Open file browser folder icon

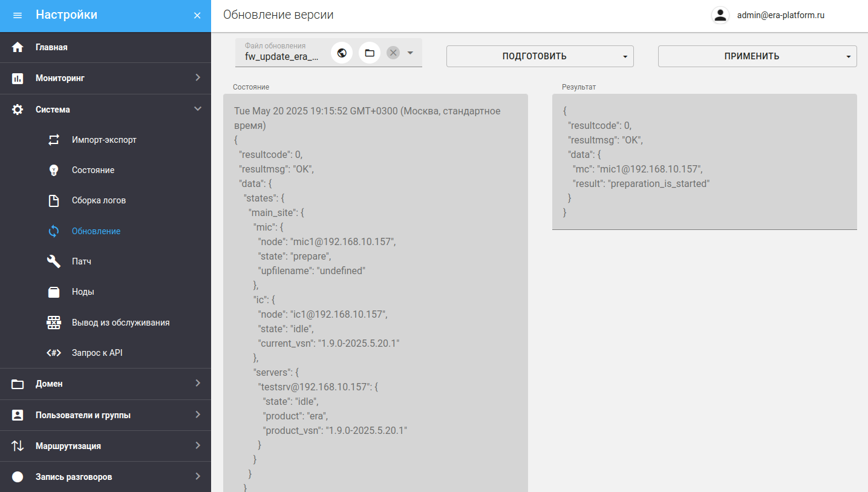coord(370,53)
